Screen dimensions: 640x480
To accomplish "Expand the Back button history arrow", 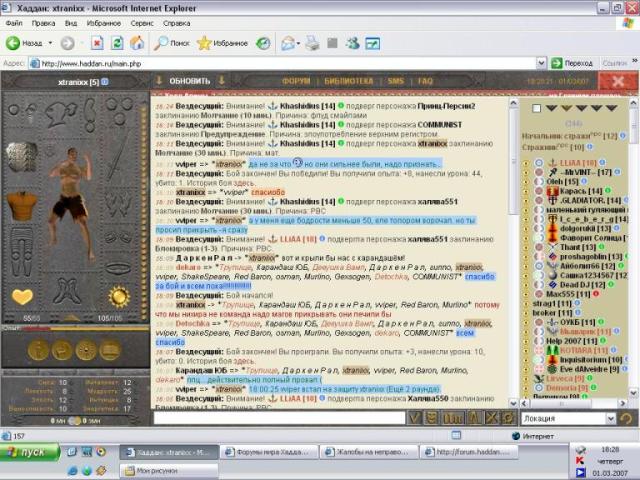I will point(50,43).
